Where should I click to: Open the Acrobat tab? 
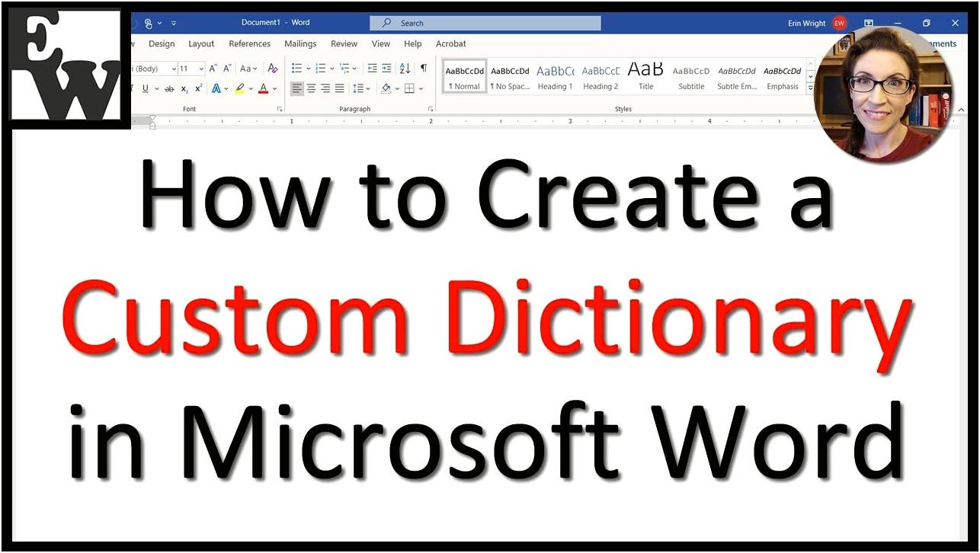[x=451, y=44]
